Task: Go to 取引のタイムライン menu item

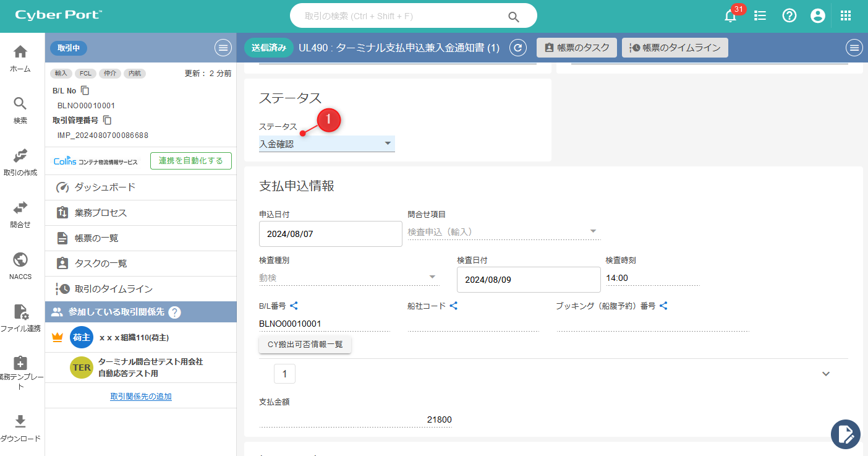Action: pos(113,289)
